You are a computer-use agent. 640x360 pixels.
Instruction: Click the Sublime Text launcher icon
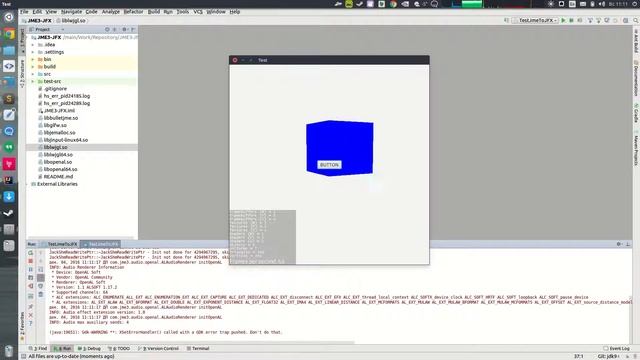(x=9, y=99)
